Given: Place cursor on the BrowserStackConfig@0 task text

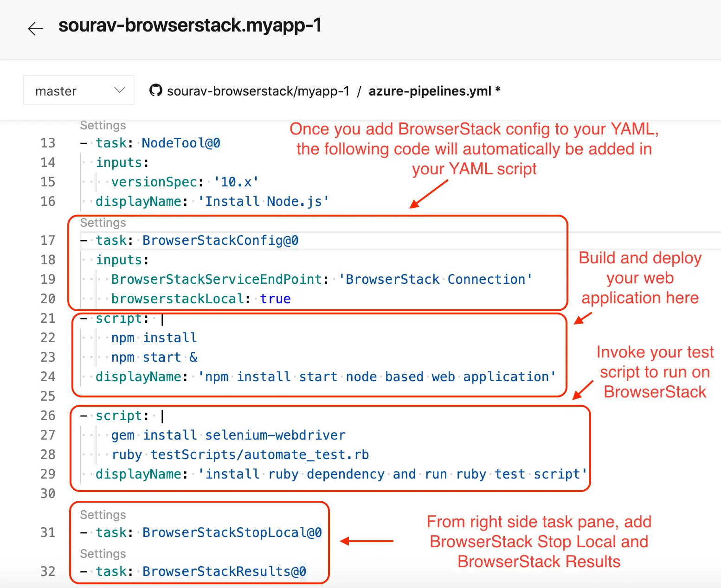Looking at the screenshot, I should coord(220,240).
